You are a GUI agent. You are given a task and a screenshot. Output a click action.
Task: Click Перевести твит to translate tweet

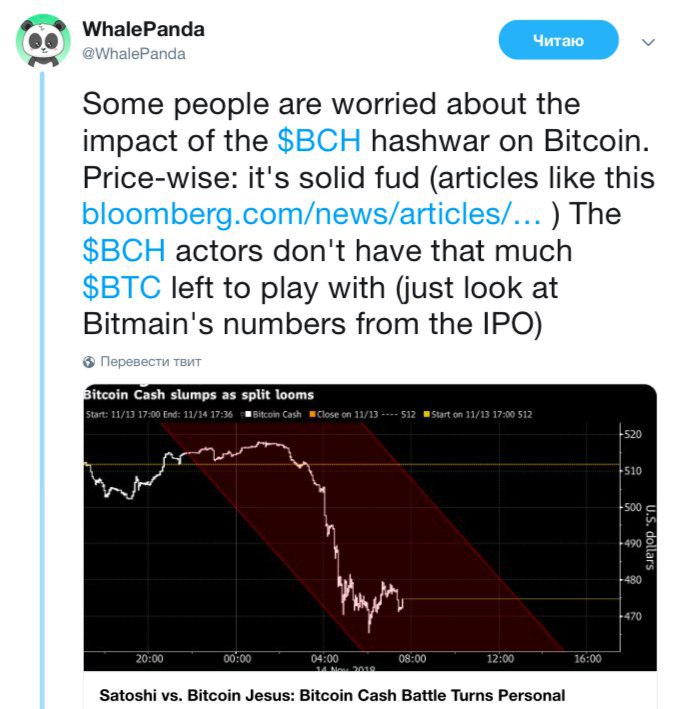(150, 361)
